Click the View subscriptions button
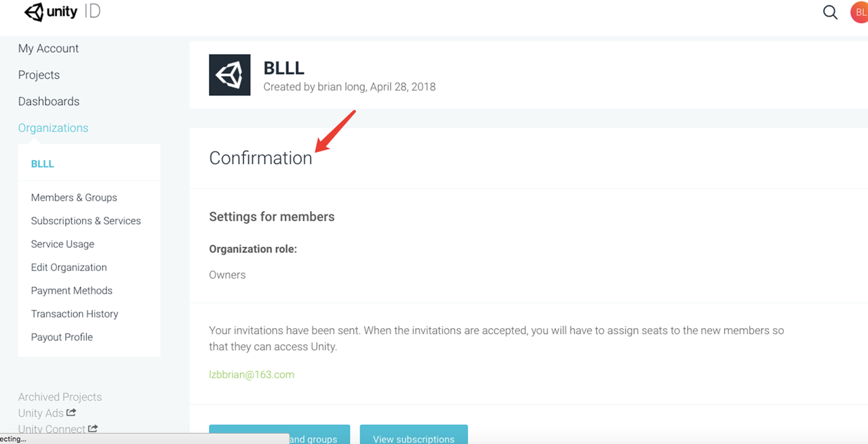Screen dimensions: 868x444 (414, 435)
